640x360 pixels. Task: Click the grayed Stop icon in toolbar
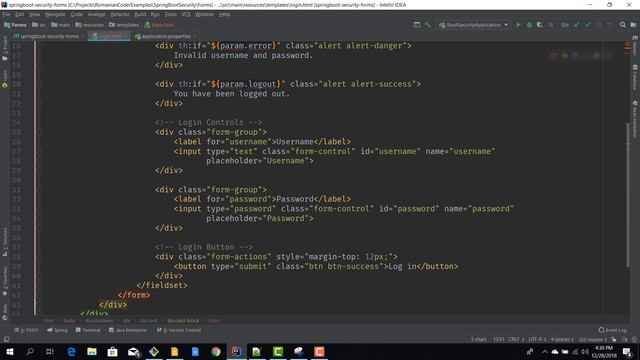point(551,25)
